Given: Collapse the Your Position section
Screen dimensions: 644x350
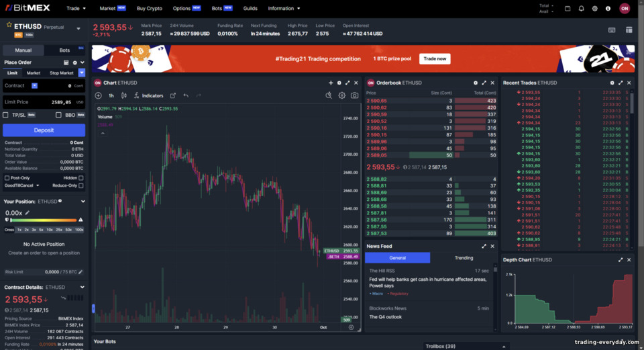Looking at the screenshot, I should (x=83, y=202).
